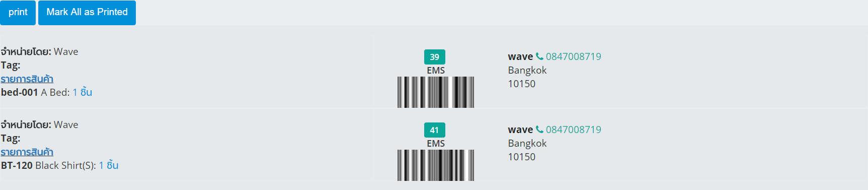This screenshot has width=868, height=190.
Task: Click the BT-120 product code text
Action: click(17, 165)
